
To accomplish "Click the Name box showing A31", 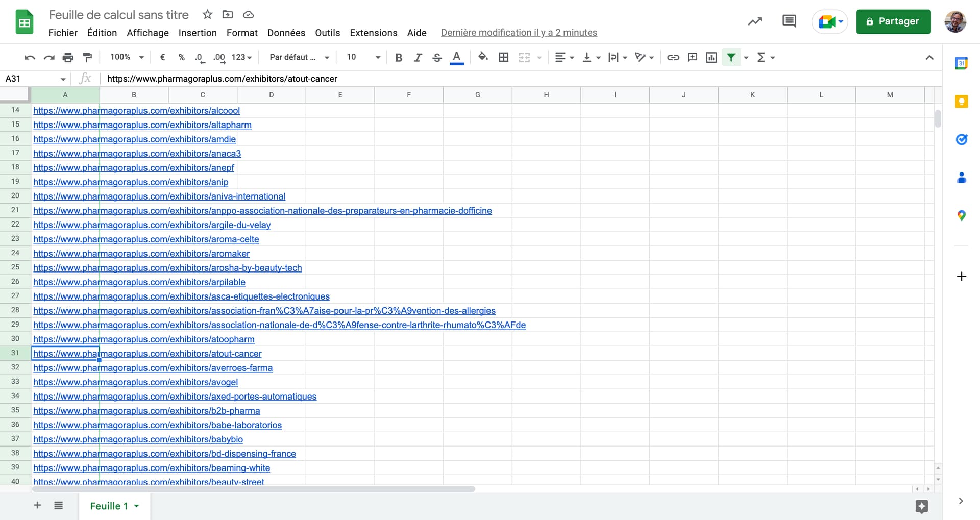I will (35, 79).
